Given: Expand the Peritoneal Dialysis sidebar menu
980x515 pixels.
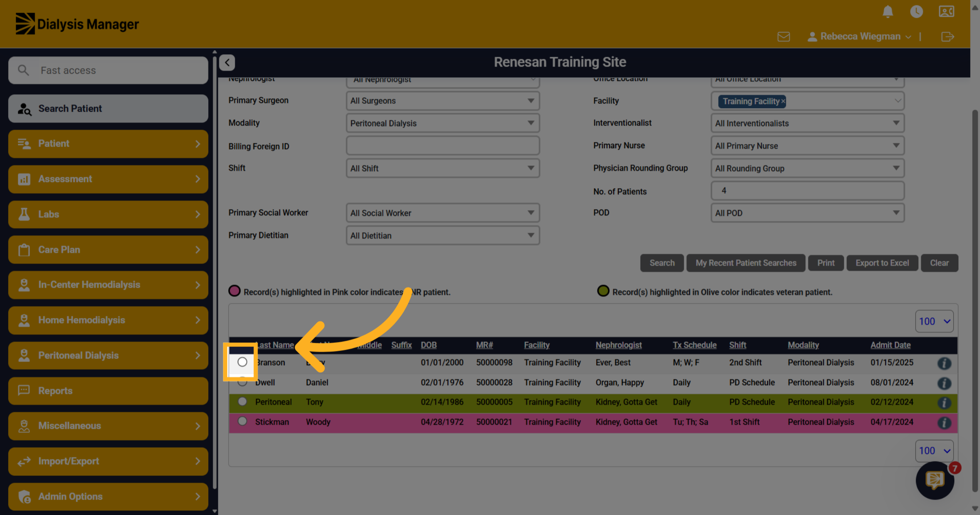Looking at the screenshot, I should coord(108,355).
